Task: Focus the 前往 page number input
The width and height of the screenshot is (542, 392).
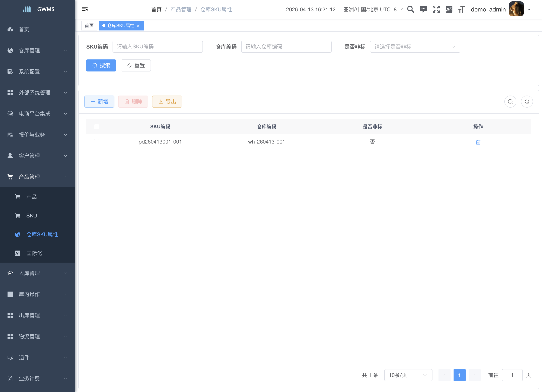Action: coord(512,375)
